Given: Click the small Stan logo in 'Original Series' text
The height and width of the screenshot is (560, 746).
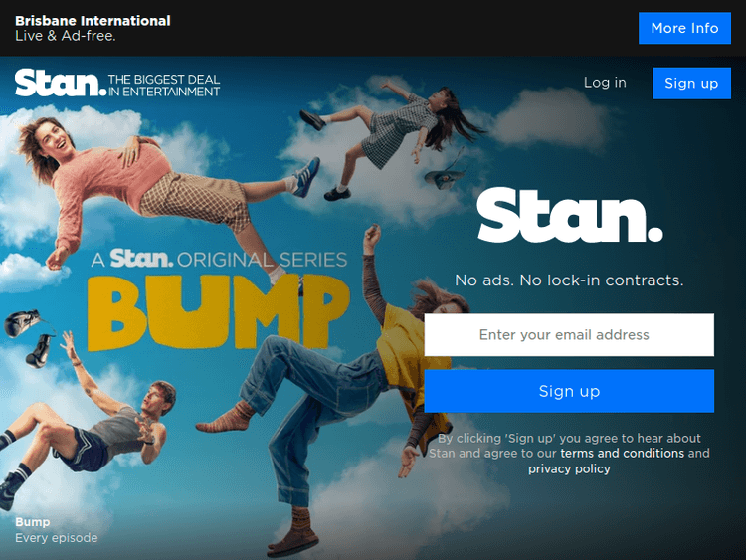Looking at the screenshot, I should (x=141, y=260).
